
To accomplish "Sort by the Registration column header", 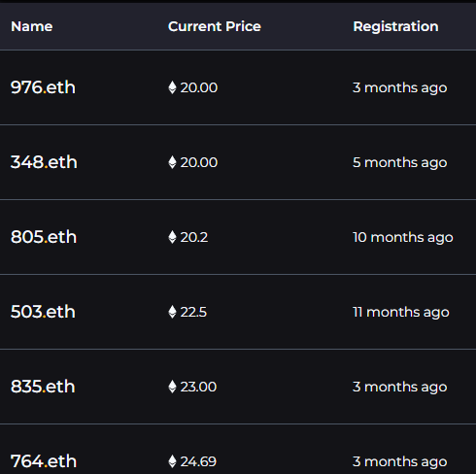I will pos(395,26).
